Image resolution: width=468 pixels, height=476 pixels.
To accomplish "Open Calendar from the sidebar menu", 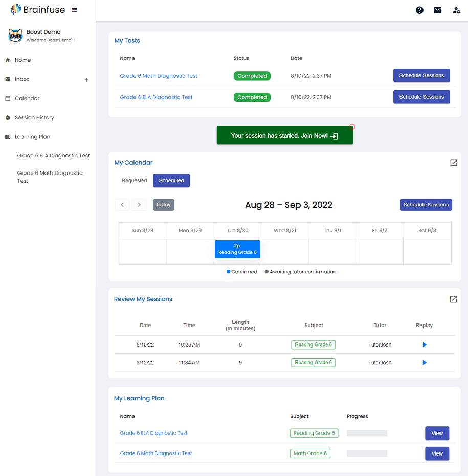I will pos(27,98).
